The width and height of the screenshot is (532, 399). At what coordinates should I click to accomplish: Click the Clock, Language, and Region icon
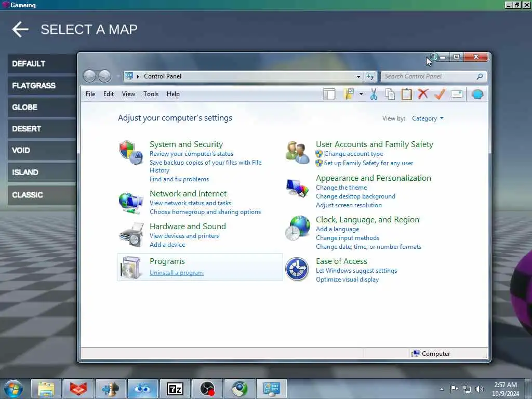tap(297, 228)
